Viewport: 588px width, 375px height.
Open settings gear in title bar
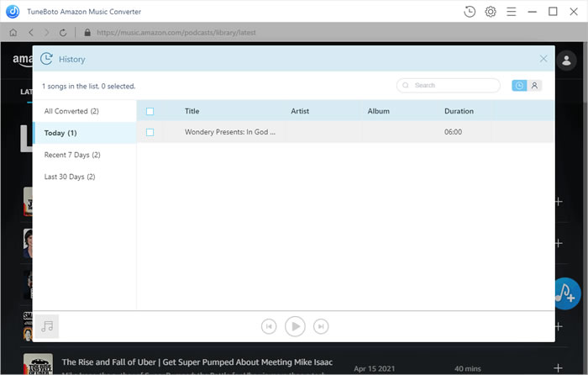(491, 12)
